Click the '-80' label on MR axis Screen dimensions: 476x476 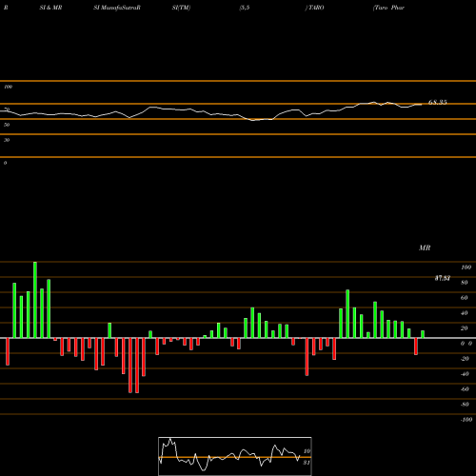tap(465, 405)
